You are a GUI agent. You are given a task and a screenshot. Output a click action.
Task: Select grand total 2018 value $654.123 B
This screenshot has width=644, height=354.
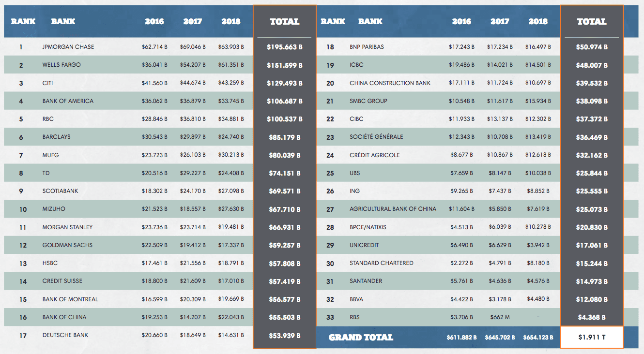[x=538, y=338]
